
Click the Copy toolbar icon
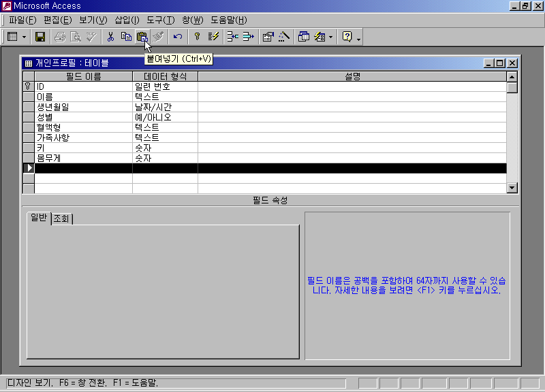[x=126, y=37]
